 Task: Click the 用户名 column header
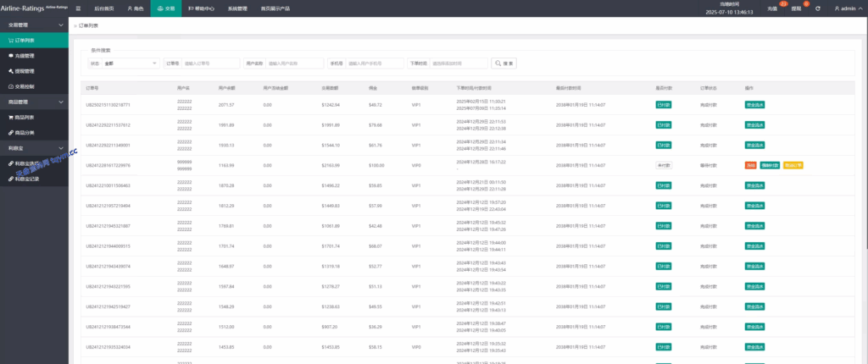183,88
